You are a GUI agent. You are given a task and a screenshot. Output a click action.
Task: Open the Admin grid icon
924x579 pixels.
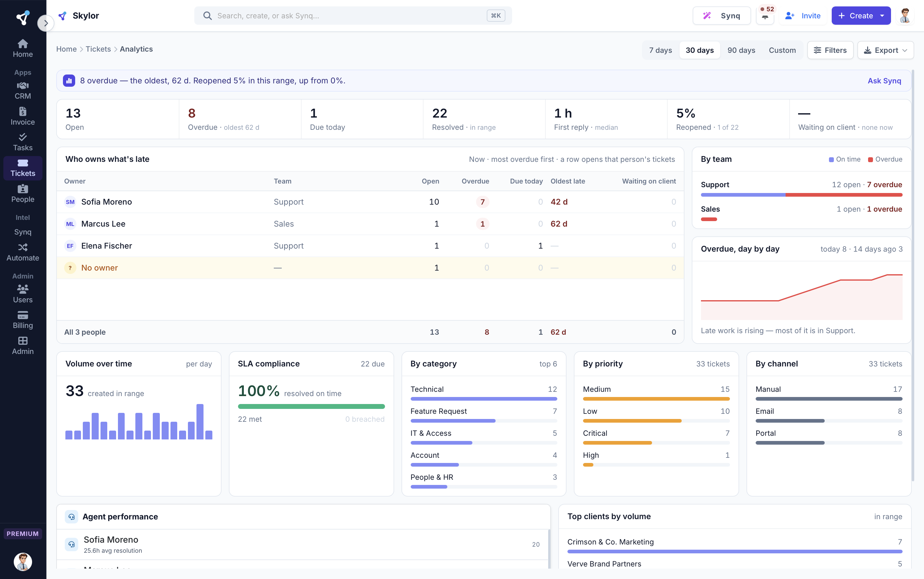23,345
